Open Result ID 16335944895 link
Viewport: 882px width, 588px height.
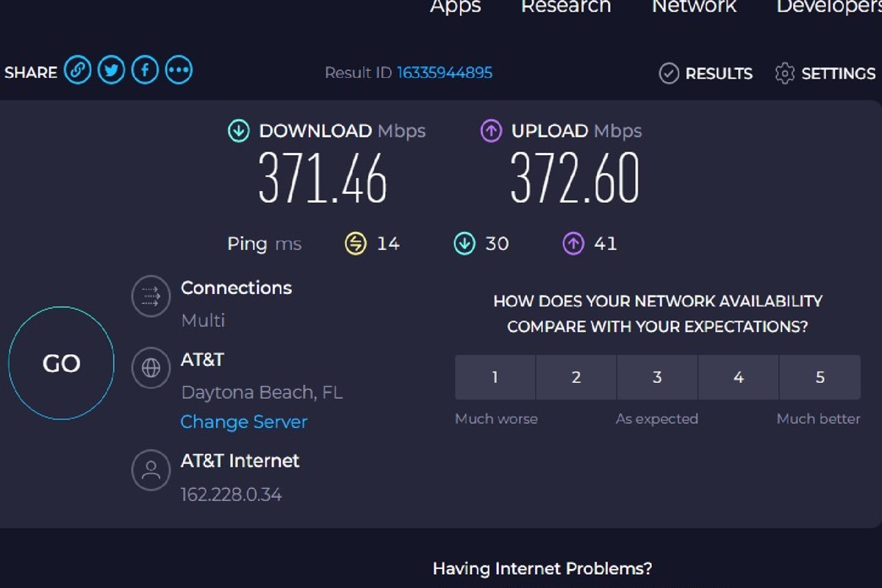point(445,73)
